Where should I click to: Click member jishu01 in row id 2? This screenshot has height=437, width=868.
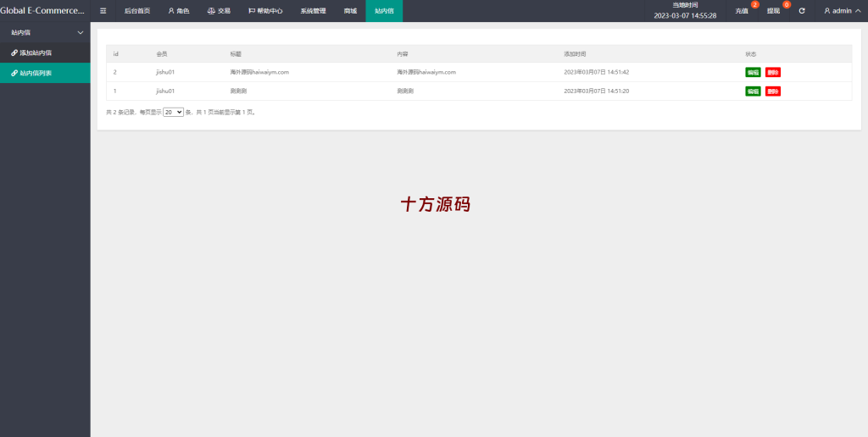point(165,72)
